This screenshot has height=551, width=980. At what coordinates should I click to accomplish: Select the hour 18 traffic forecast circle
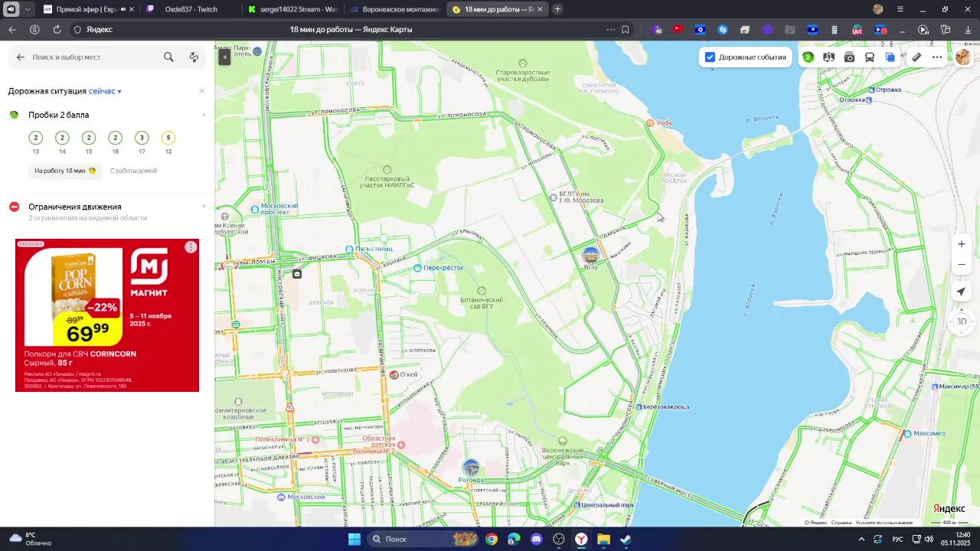pyautogui.click(x=168, y=138)
